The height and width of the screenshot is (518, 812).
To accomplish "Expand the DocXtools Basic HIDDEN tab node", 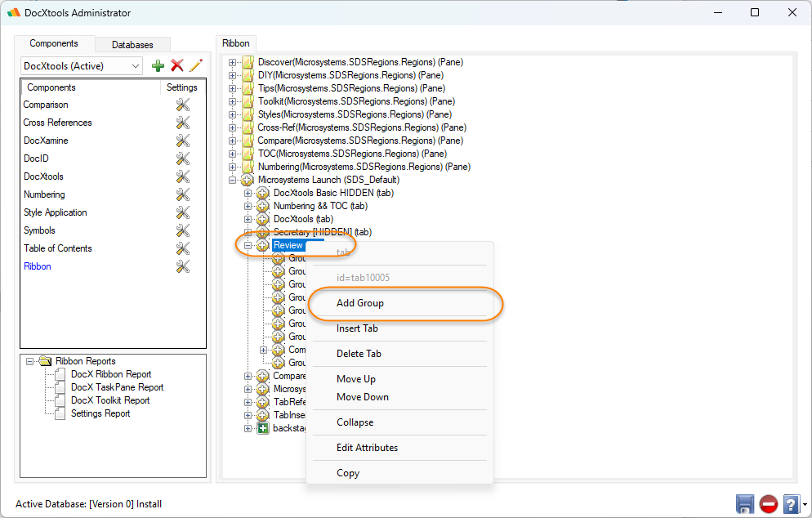I will click(x=248, y=193).
